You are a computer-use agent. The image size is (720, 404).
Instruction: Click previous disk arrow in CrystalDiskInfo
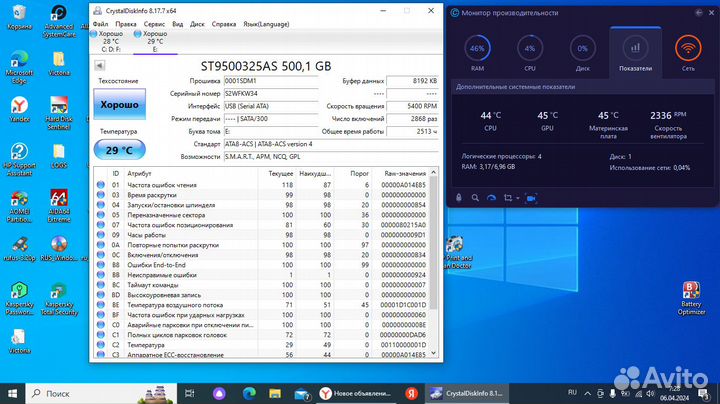coord(100,66)
